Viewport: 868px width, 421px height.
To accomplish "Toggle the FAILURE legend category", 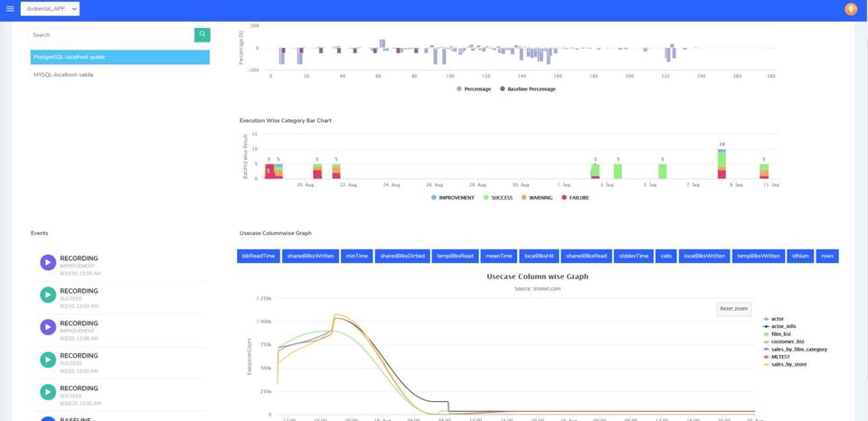I will pyautogui.click(x=575, y=198).
